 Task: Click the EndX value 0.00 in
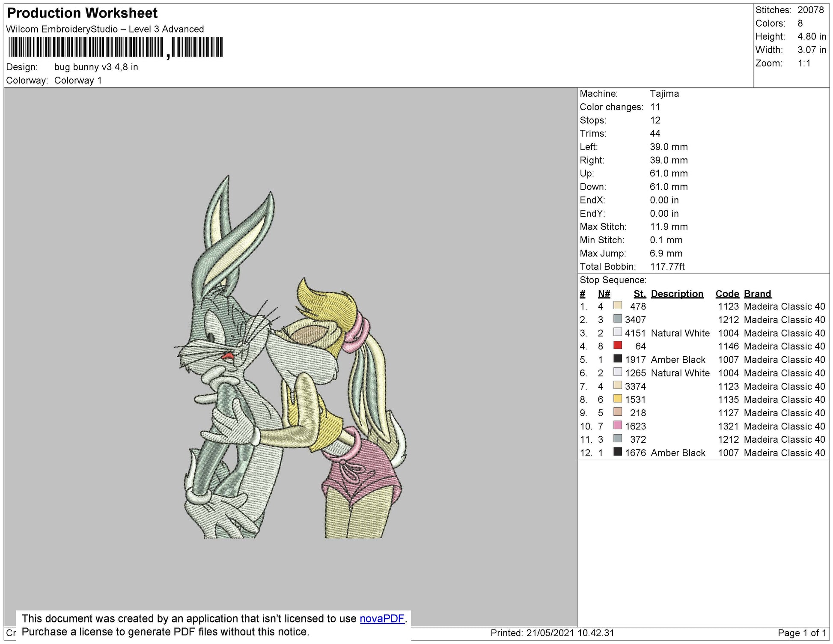point(664,200)
